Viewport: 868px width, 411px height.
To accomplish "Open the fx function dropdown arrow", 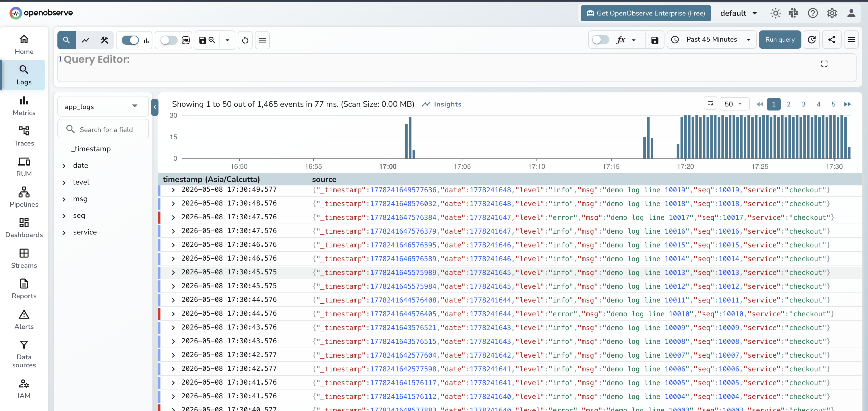I will pyautogui.click(x=633, y=40).
